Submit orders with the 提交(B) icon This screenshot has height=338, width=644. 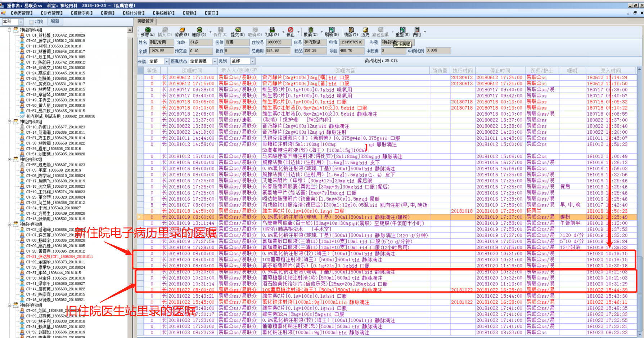[238, 30]
